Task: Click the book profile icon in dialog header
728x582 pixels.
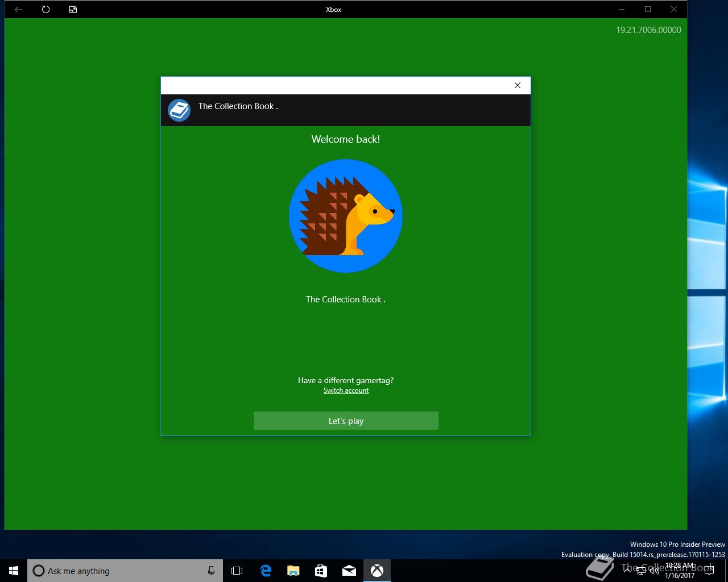Action: coord(179,110)
